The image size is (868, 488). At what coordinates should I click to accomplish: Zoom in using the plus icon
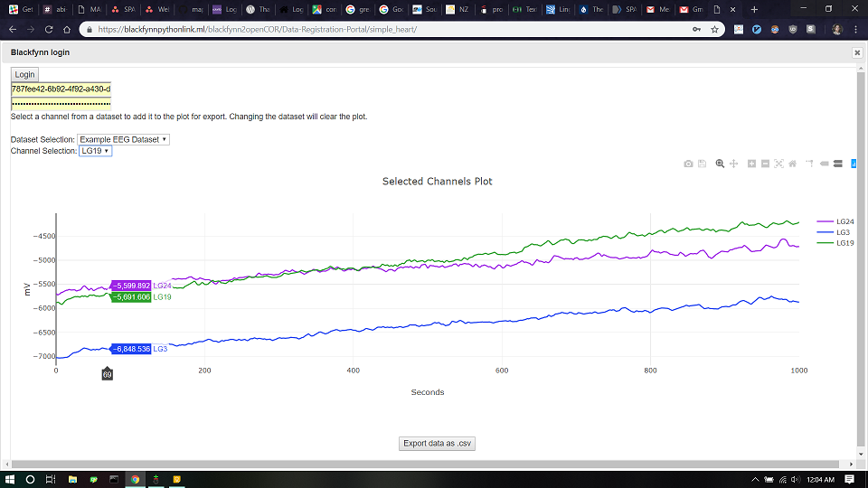point(751,164)
